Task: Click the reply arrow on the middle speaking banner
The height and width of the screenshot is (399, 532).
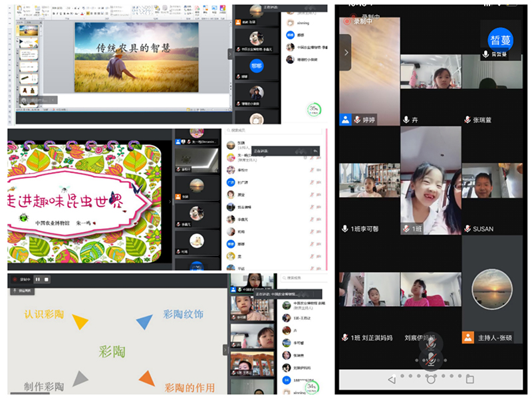Action: pyautogui.click(x=315, y=151)
